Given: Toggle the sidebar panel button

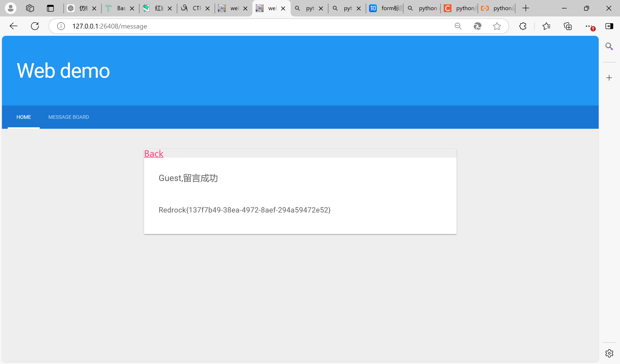Looking at the screenshot, I should tap(609, 26).
